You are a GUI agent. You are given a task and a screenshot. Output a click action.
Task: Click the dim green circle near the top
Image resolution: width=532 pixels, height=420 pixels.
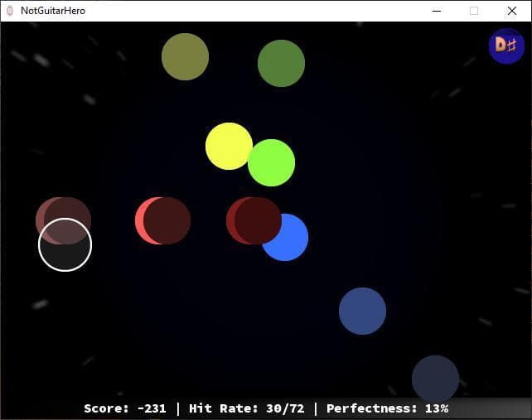[281, 64]
